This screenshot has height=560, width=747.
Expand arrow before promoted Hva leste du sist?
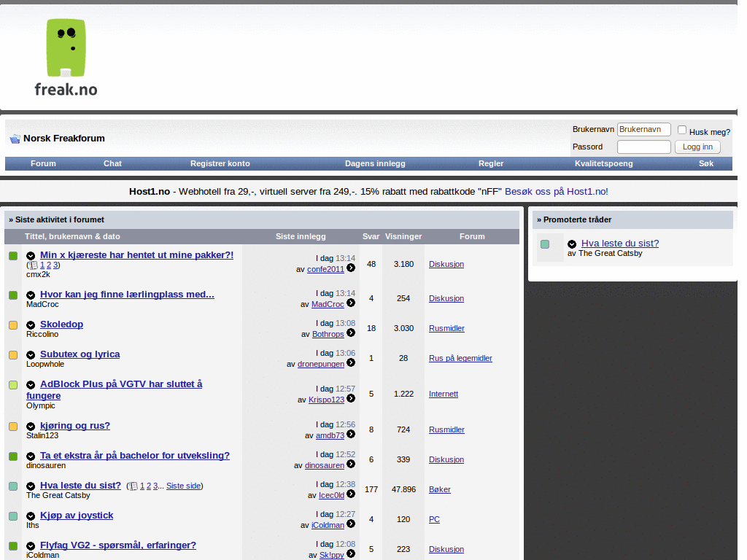coord(572,244)
